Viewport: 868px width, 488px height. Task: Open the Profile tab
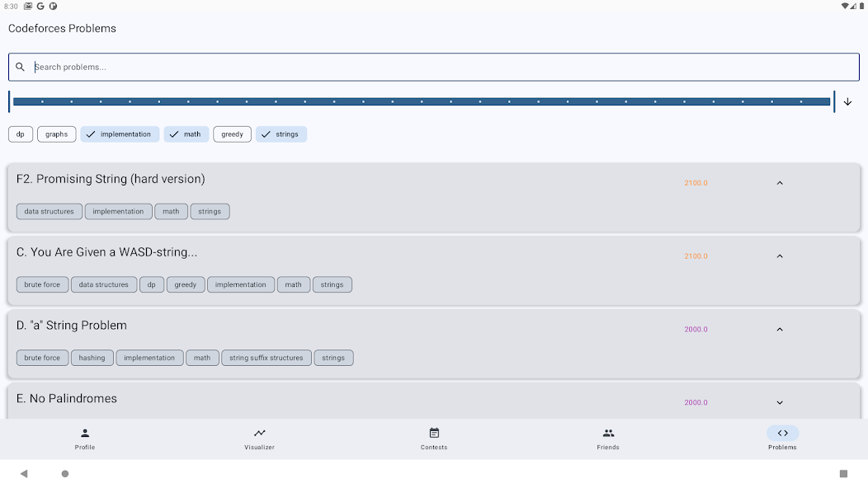coord(85,439)
